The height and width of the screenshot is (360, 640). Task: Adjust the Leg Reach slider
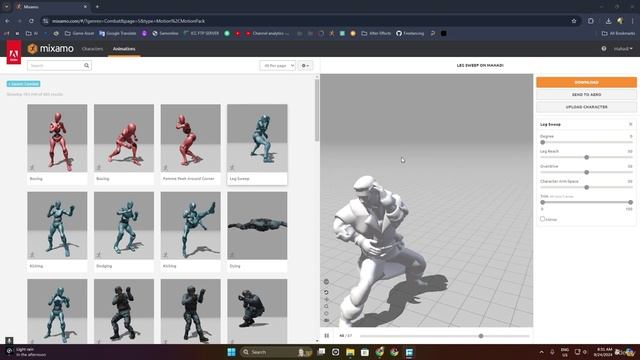[586, 157]
